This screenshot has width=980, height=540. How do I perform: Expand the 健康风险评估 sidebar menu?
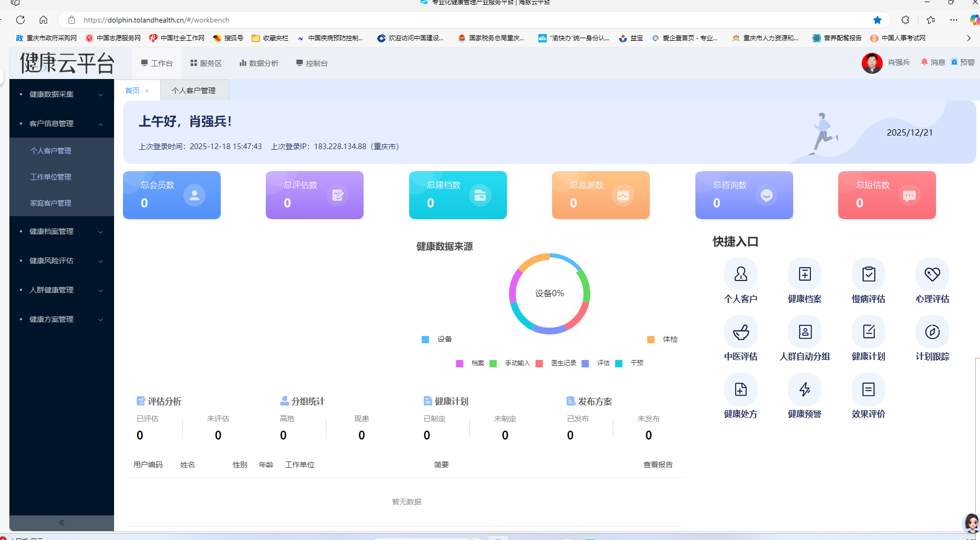[62, 261]
